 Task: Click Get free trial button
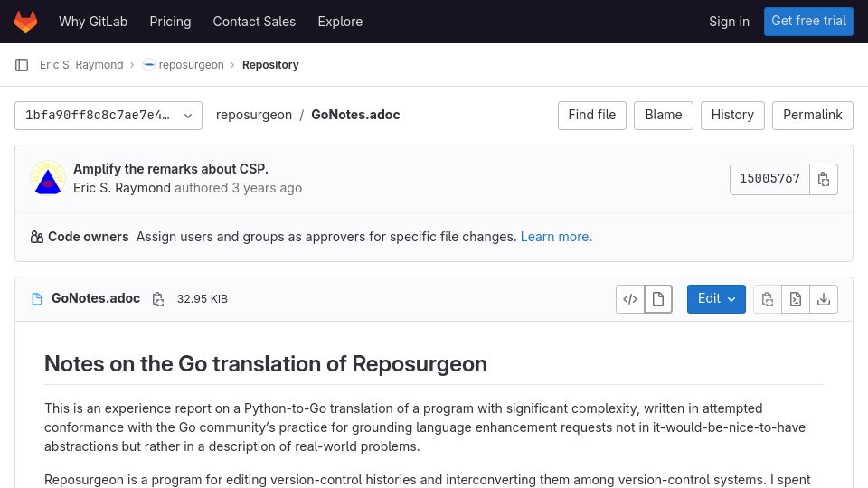808,22
